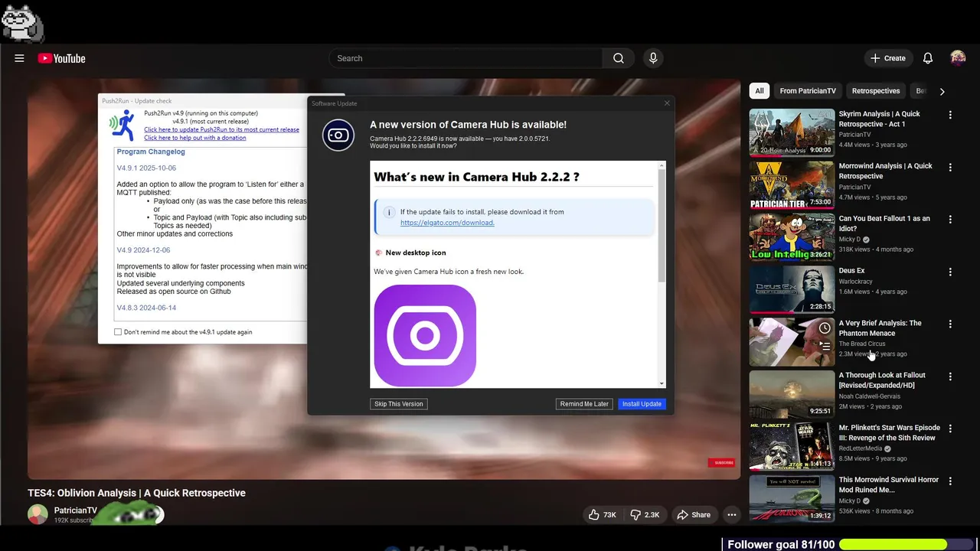Open the account avatar menu
Viewport: 980px width, 551px height.
tap(958, 58)
